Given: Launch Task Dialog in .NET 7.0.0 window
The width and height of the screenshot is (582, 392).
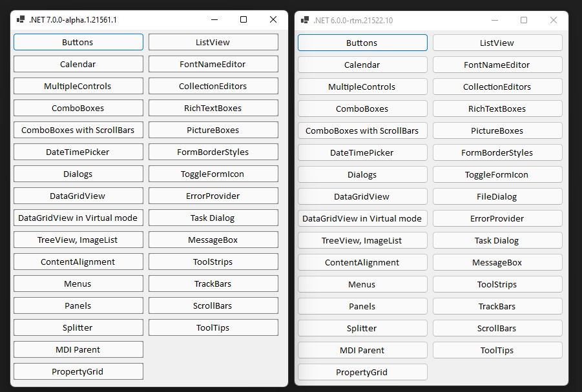Looking at the screenshot, I should click(x=213, y=218).
